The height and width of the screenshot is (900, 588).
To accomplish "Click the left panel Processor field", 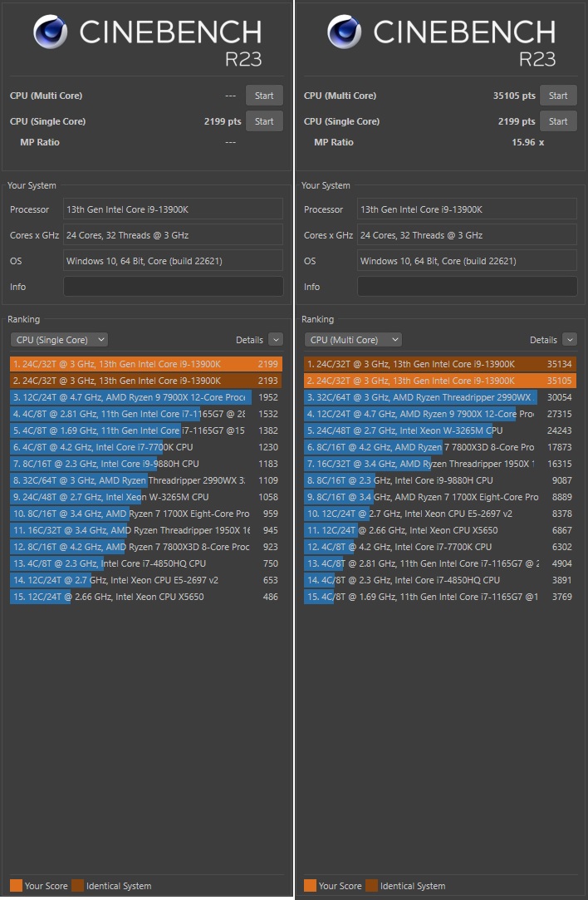I will [174, 209].
